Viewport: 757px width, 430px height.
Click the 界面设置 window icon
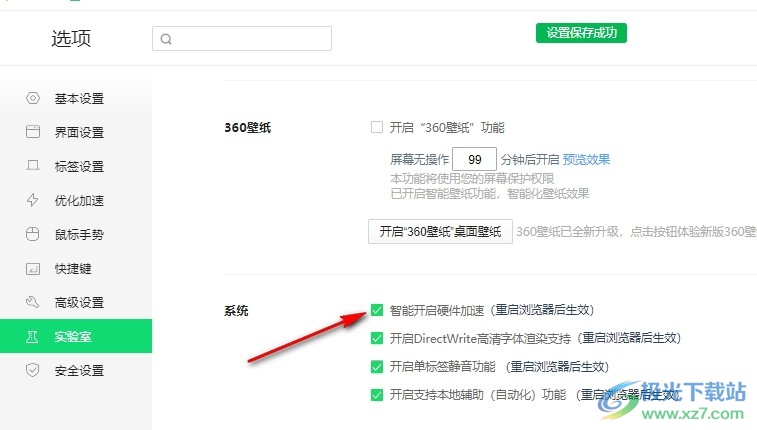tap(33, 132)
